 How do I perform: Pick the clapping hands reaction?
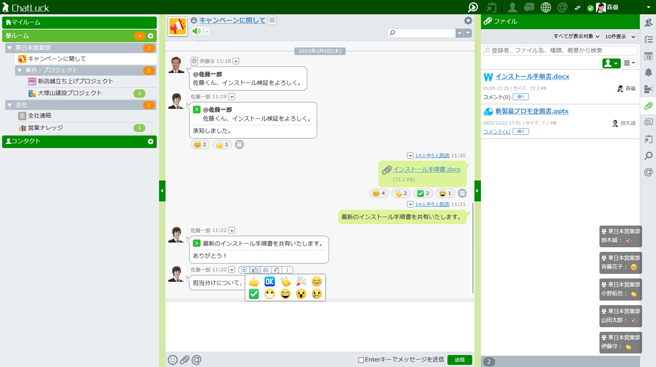coord(285,282)
